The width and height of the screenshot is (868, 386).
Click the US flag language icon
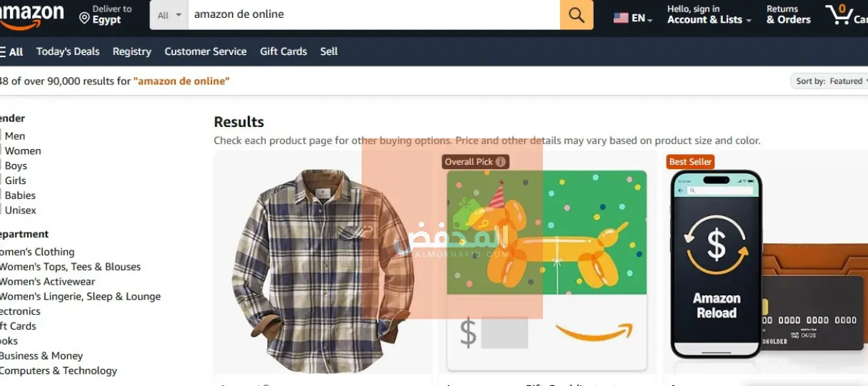621,18
